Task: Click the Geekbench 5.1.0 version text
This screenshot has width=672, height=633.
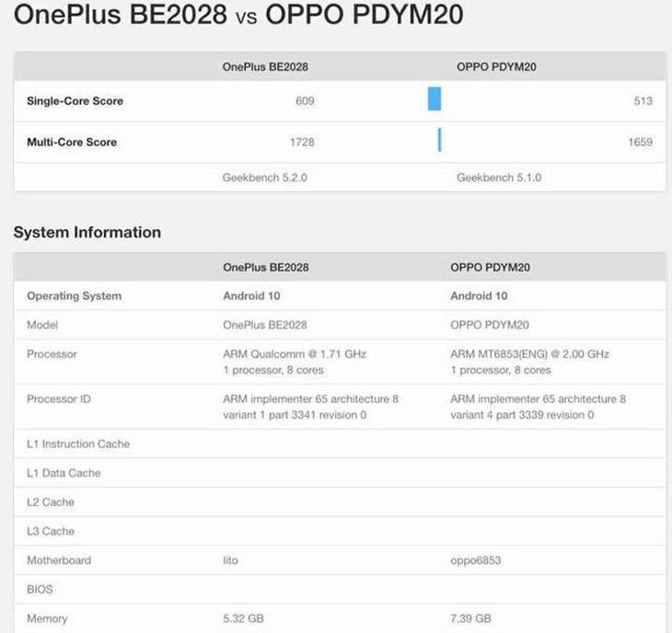Action: (x=499, y=178)
